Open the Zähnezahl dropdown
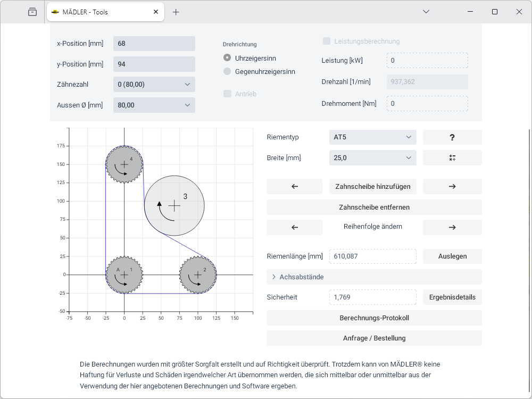 [x=154, y=85]
